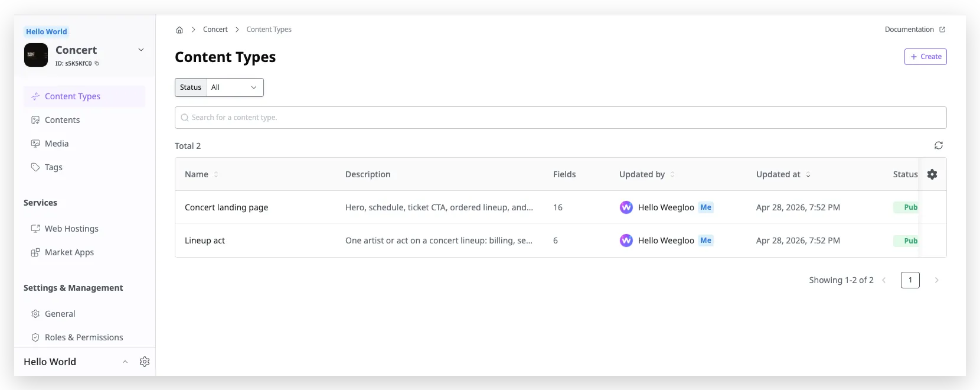980x390 pixels.
Task: Refresh the content types list
Action: click(938, 145)
